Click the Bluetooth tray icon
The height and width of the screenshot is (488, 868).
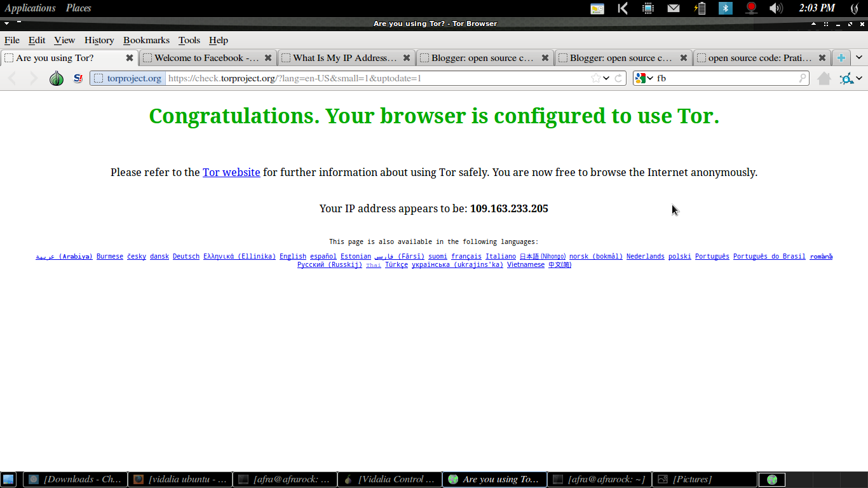[726, 8]
